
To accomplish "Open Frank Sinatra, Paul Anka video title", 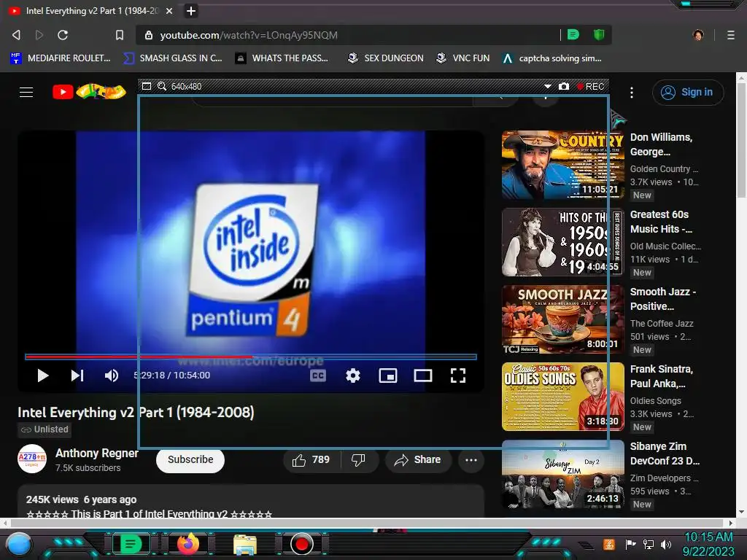I will click(661, 376).
